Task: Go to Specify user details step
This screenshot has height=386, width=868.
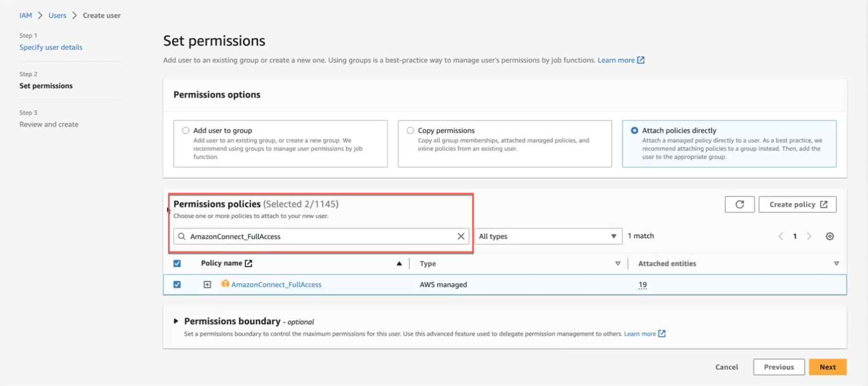Action: pyautogui.click(x=51, y=47)
